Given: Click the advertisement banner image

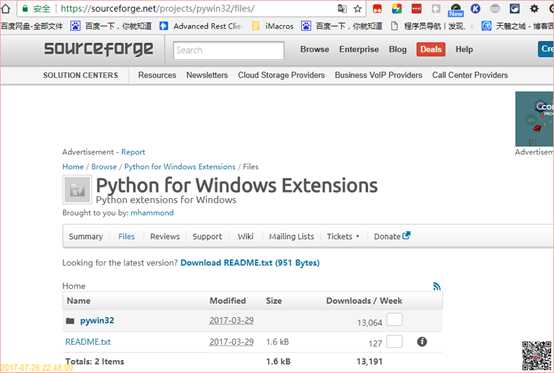Looking at the screenshot, I should [x=535, y=119].
